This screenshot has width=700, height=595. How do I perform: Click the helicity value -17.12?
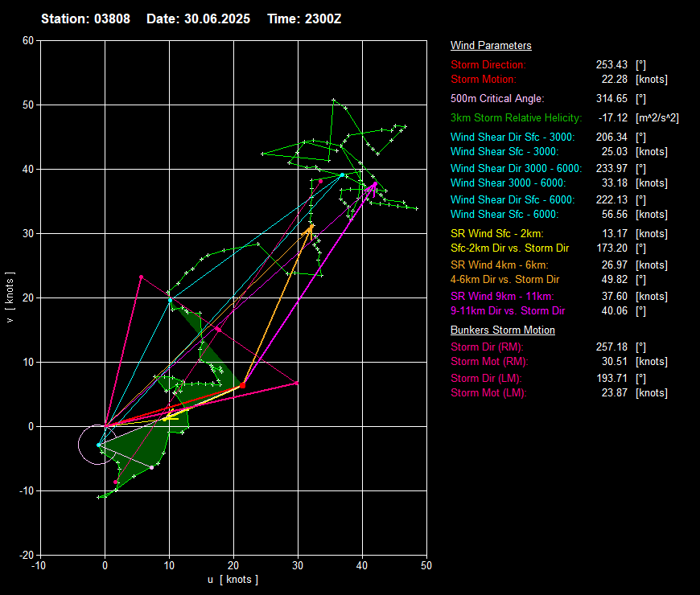coord(613,117)
